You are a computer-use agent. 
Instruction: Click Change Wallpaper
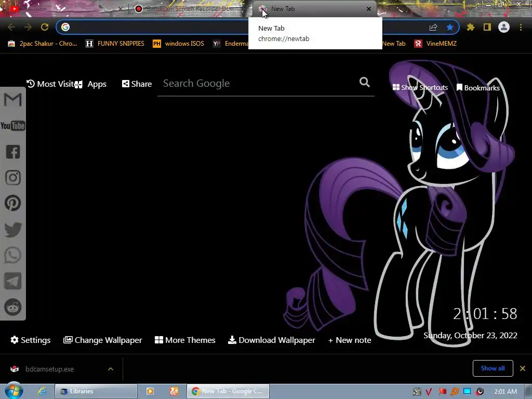coord(102,340)
